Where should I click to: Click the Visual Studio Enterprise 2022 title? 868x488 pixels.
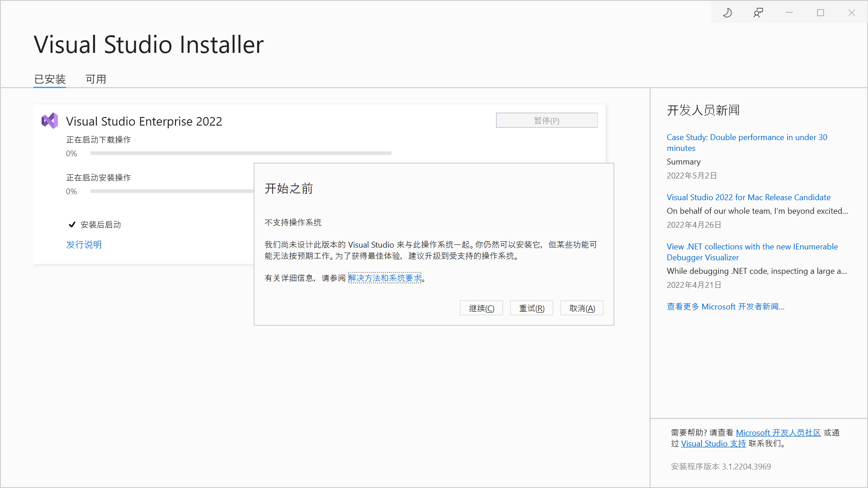144,121
